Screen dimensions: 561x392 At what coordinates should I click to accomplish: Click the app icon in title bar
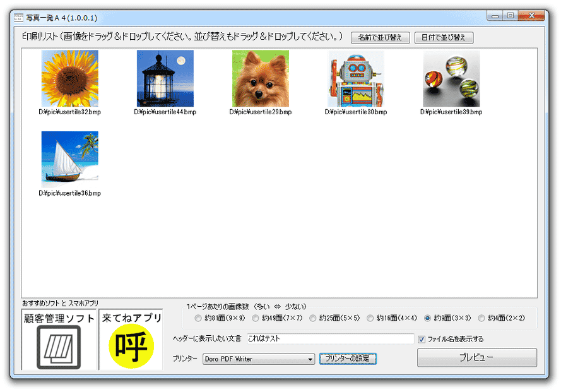[18, 18]
